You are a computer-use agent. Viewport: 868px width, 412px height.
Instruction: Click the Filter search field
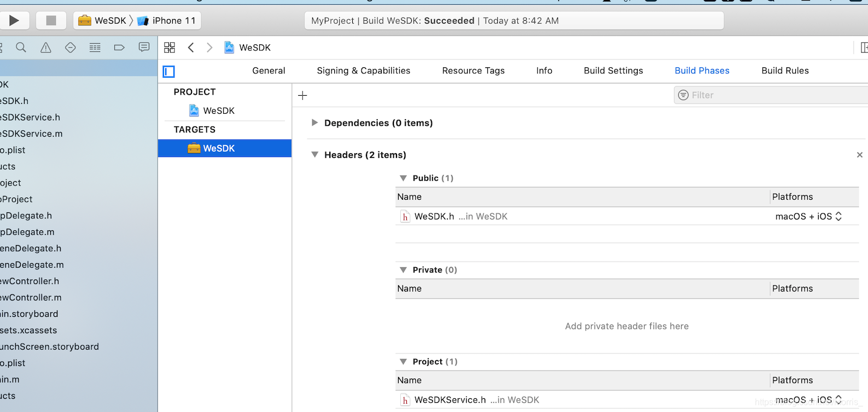(771, 95)
